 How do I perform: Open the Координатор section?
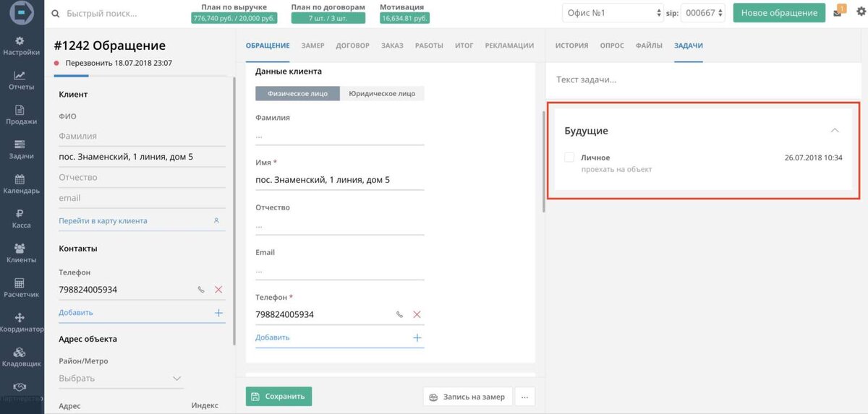pyautogui.click(x=21, y=323)
